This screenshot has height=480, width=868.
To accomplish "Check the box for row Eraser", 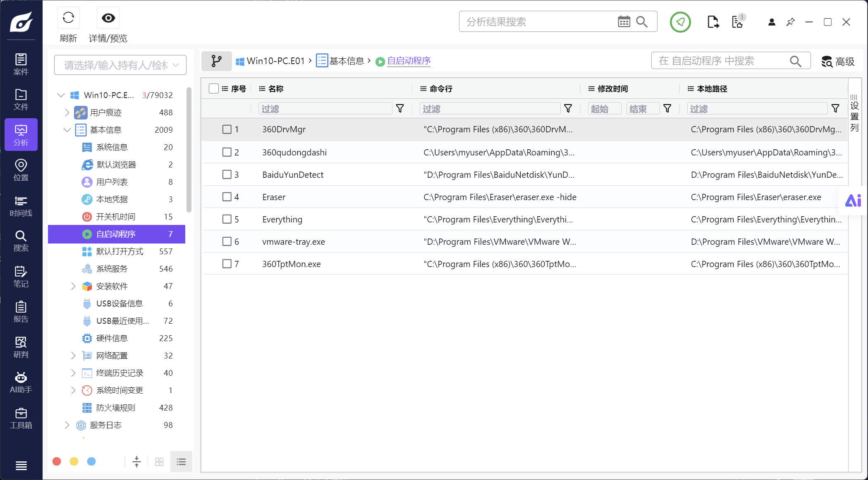I will coord(227,197).
